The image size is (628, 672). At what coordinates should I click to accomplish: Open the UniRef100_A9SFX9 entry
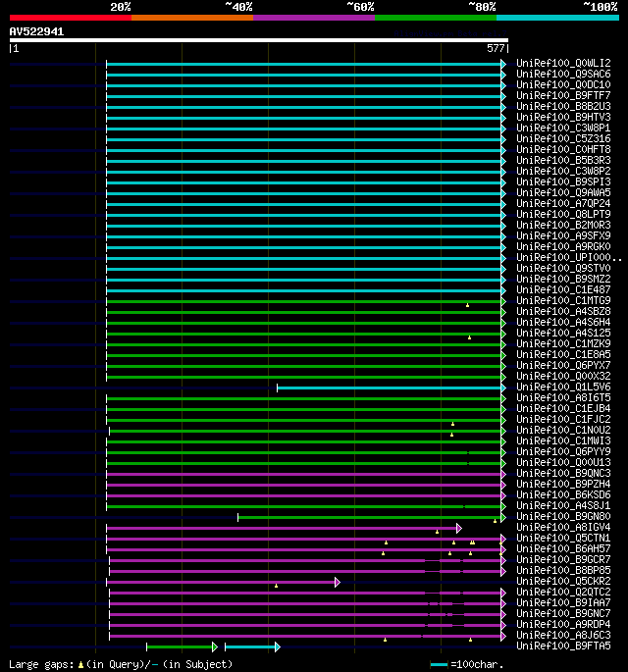(x=563, y=235)
